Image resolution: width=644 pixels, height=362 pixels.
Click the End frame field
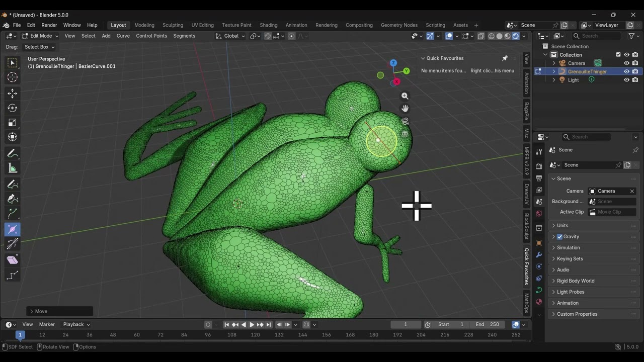tap(488, 325)
